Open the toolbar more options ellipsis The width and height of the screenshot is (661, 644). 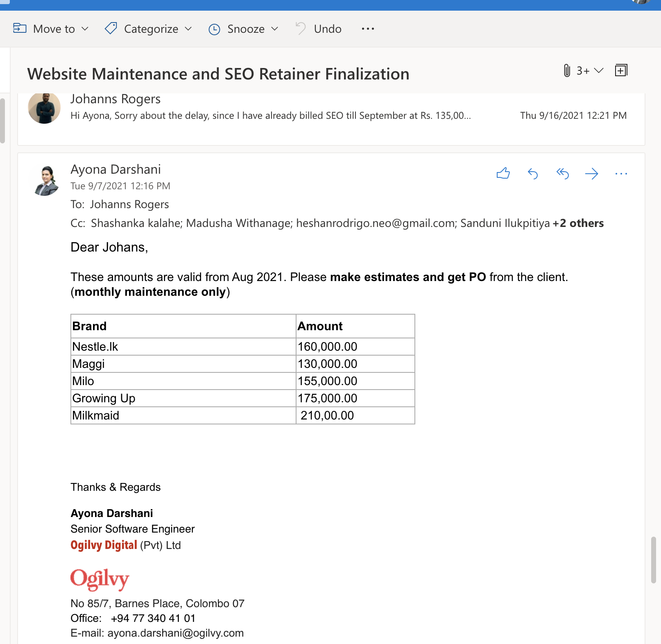(x=368, y=29)
